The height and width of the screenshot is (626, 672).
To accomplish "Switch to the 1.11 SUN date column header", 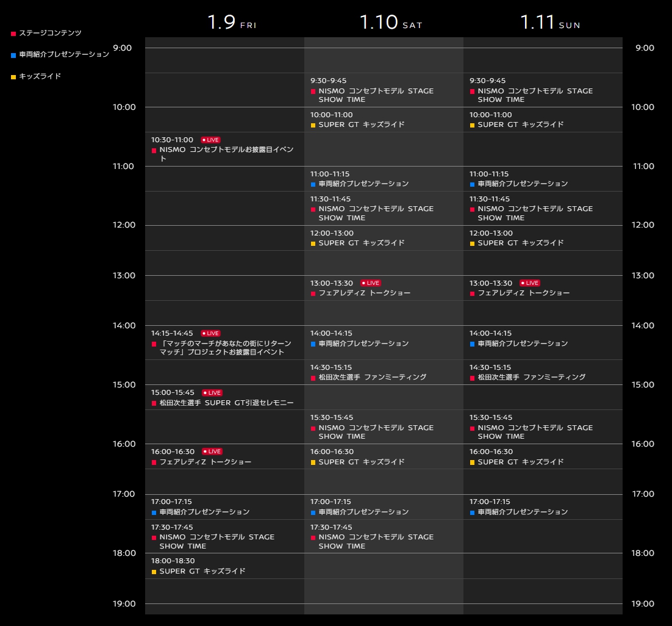I will coord(550,23).
